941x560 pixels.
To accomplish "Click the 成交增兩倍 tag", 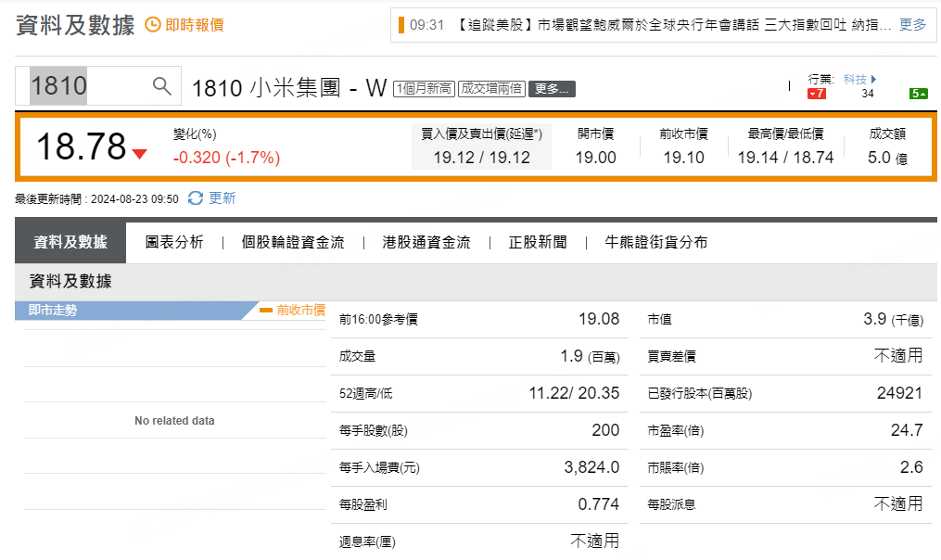I will [x=491, y=89].
